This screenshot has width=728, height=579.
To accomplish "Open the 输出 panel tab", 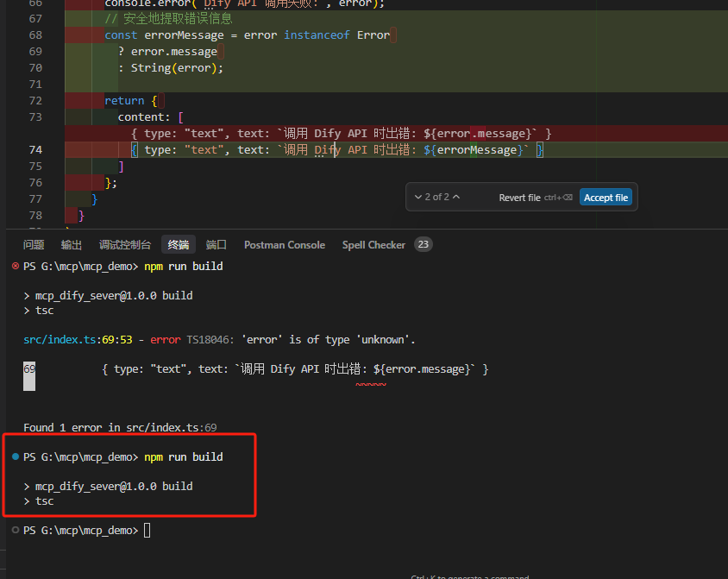I will pyautogui.click(x=72, y=245).
